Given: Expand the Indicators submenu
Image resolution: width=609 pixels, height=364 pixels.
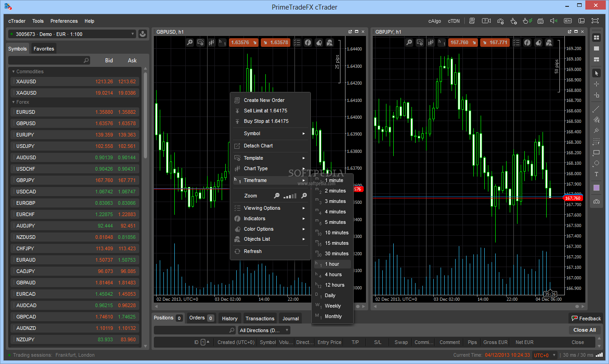Looking at the screenshot, I should tap(270, 218).
